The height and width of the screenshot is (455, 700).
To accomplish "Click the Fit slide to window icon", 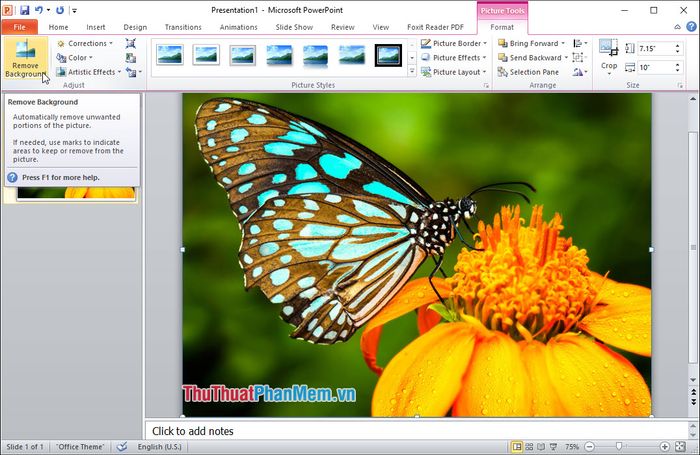I will [680, 447].
